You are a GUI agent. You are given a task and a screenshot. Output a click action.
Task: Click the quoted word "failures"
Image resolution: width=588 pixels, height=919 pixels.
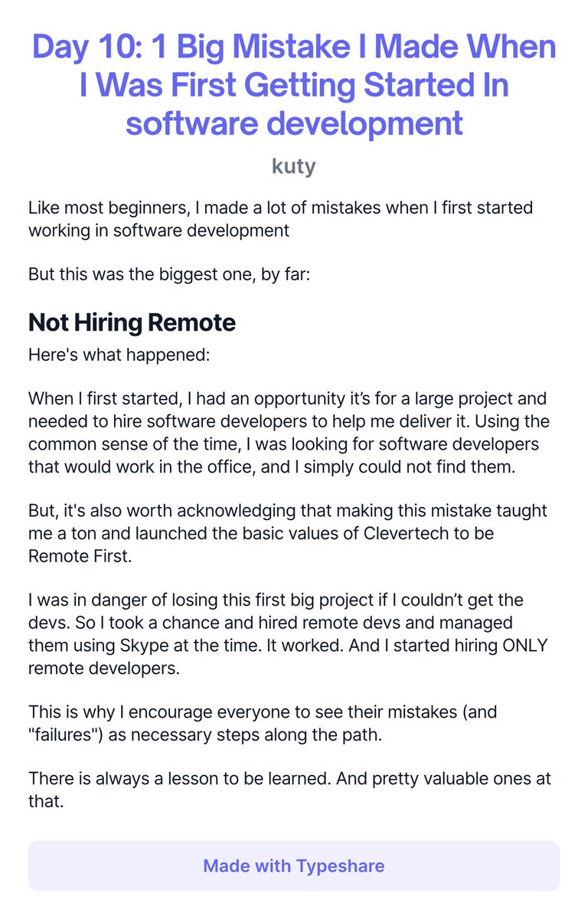(x=63, y=735)
